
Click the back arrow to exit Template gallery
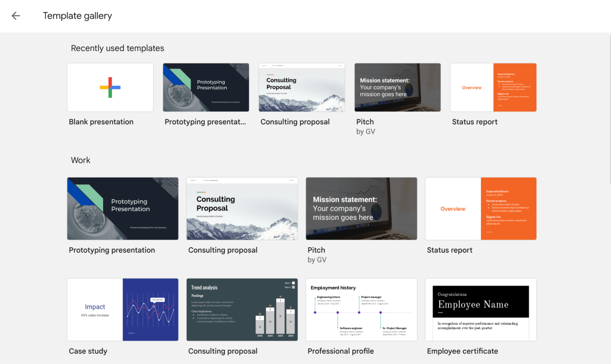pos(15,16)
